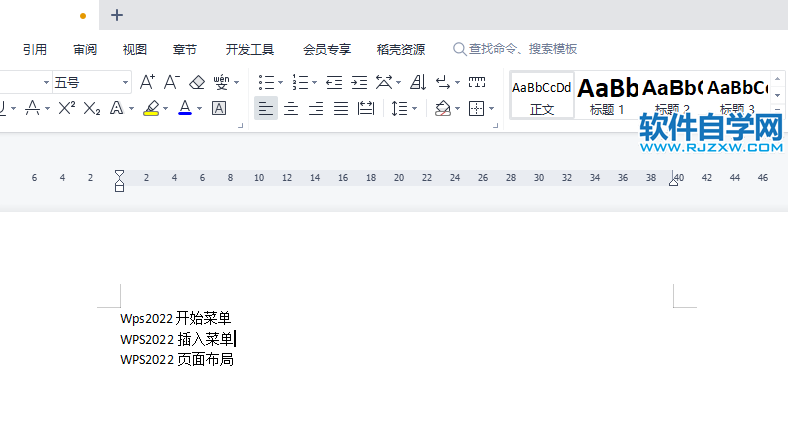The image size is (788, 440).
Task: Expand strikethrough options dropdown arrow
Action: coord(48,108)
